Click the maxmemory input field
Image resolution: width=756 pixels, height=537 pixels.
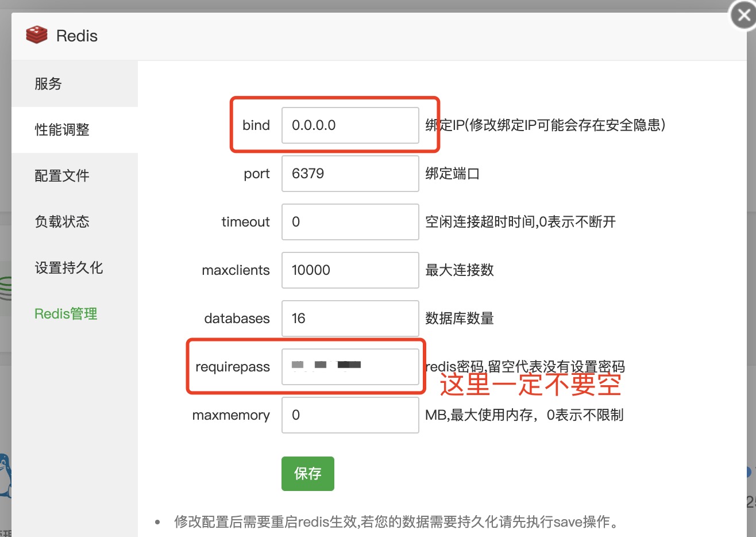tap(350, 415)
